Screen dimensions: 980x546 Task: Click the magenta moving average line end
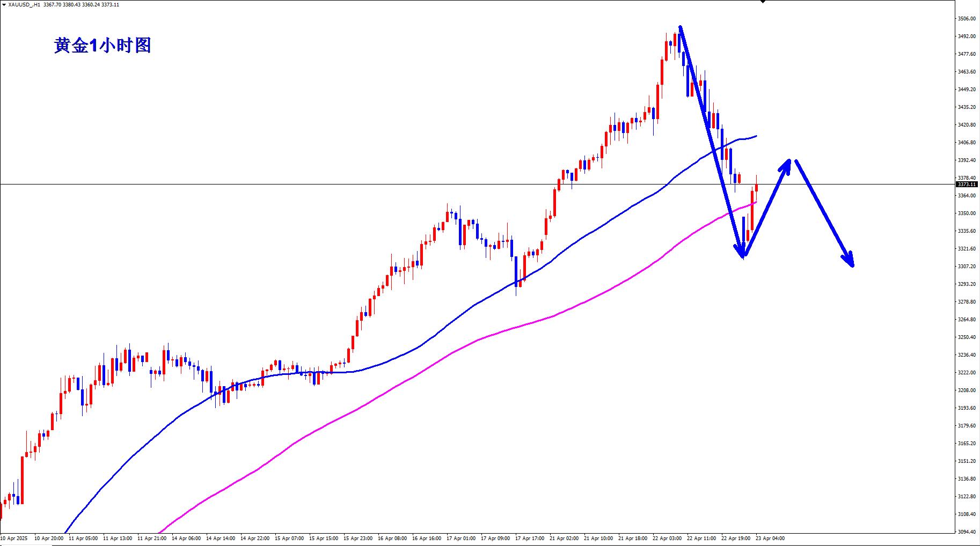point(756,203)
